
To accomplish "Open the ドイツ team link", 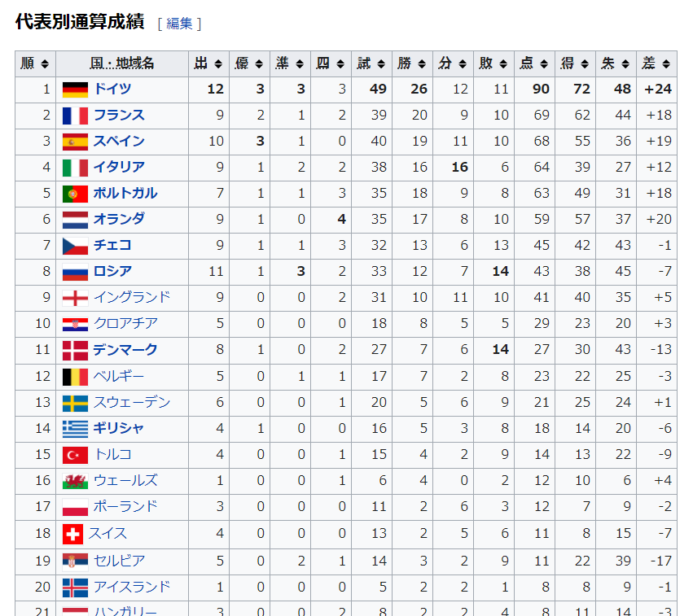I will coord(112,90).
